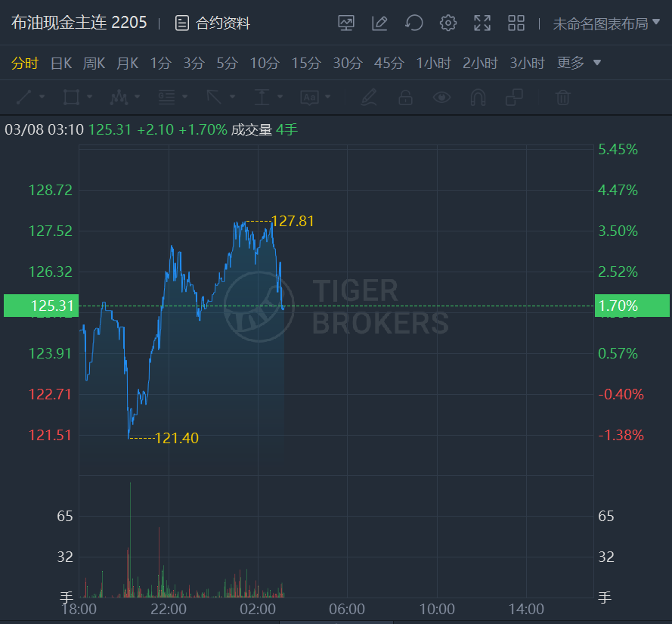Expand the text annotation tool dropdown arrow

[328, 97]
